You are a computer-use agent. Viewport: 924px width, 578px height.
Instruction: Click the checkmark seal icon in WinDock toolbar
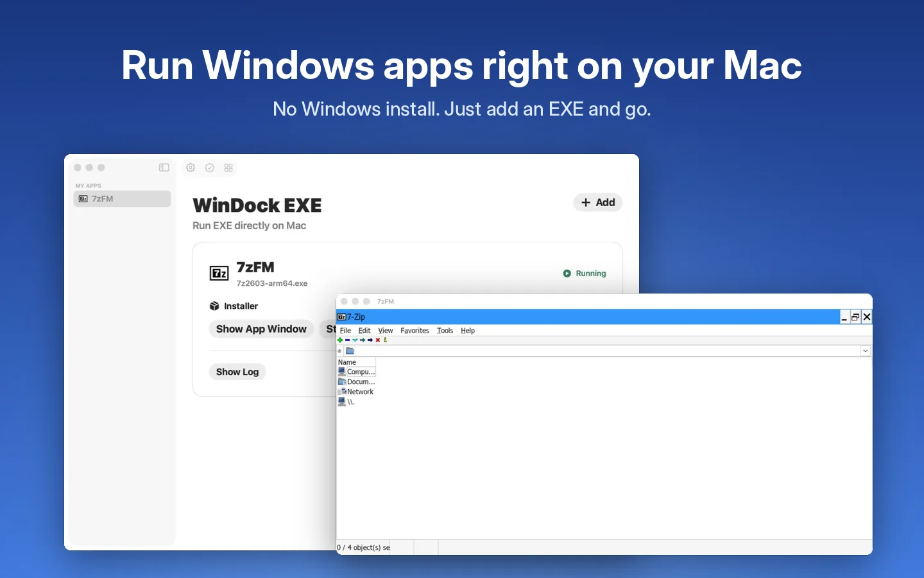click(210, 168)
